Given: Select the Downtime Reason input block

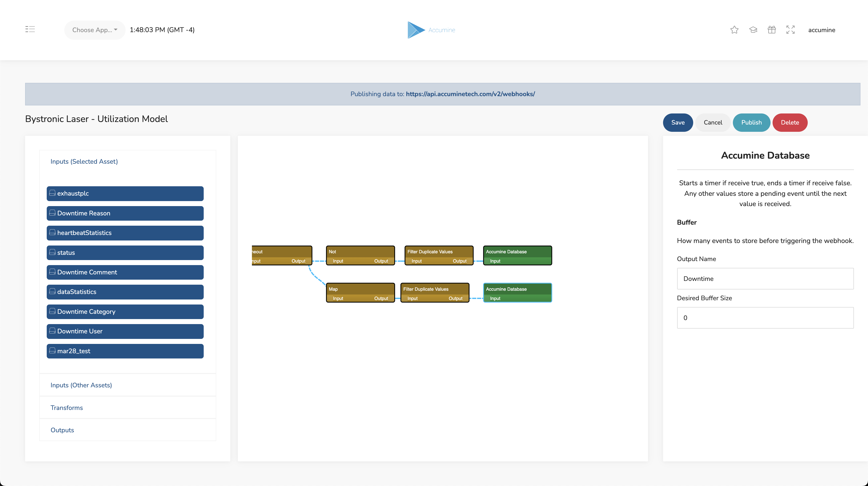Looking at the screenshot, I should point(125,213).
